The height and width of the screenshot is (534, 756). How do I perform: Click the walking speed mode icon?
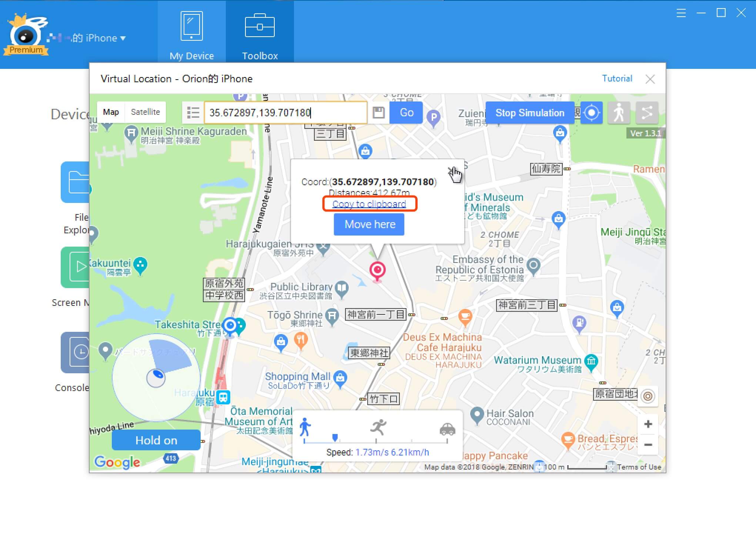(304, 427)
